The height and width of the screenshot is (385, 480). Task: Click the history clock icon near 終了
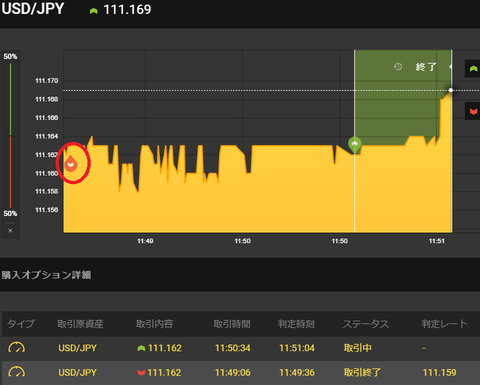pos(398,67)
